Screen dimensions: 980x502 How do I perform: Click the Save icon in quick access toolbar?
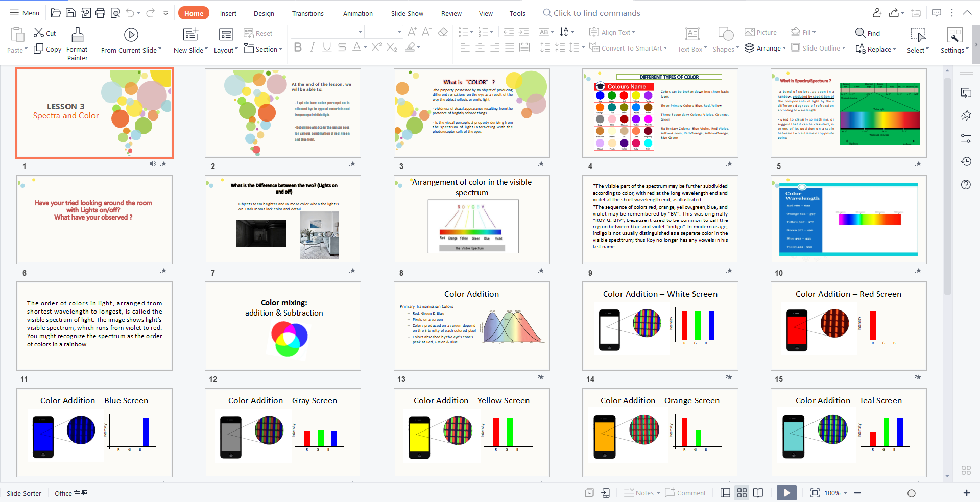[x=71, y=13]
